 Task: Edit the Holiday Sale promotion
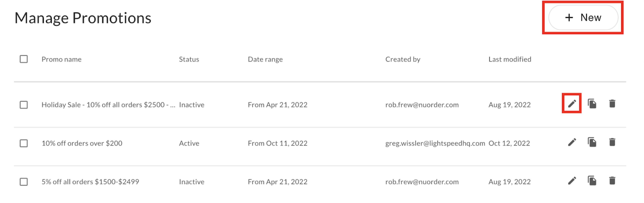tap(572, 104)
